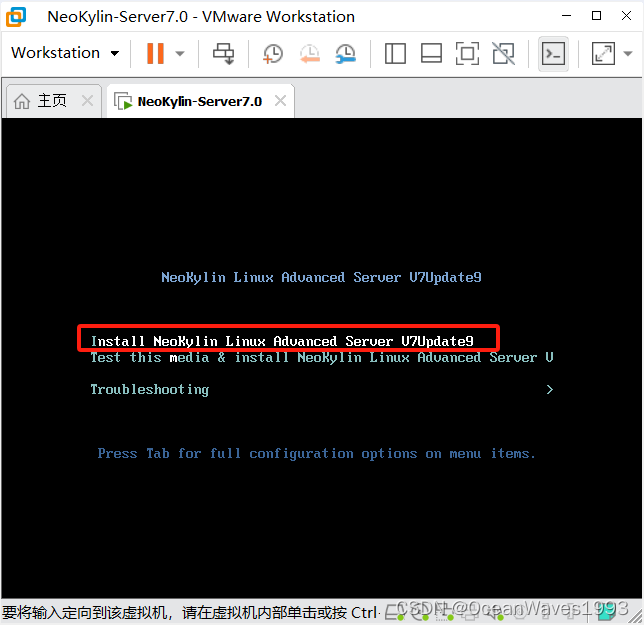Viewport: 644px width, 625px height.
Task: Maximize the VMware Workstation window
Action: pos(596,16)
